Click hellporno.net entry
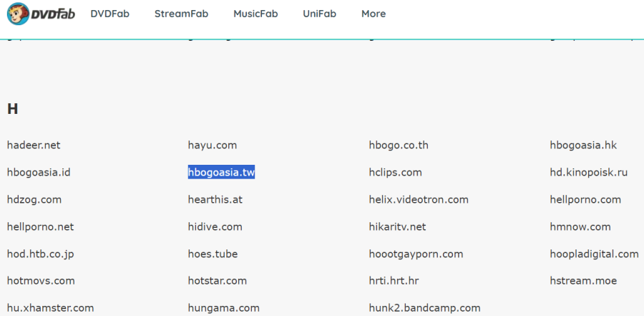644x316 pixels. click(x=40, y=226)
